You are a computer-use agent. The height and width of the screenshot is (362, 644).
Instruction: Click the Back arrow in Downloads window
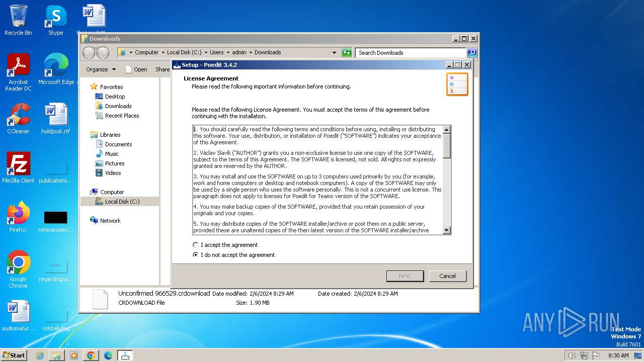coord(89,52)
